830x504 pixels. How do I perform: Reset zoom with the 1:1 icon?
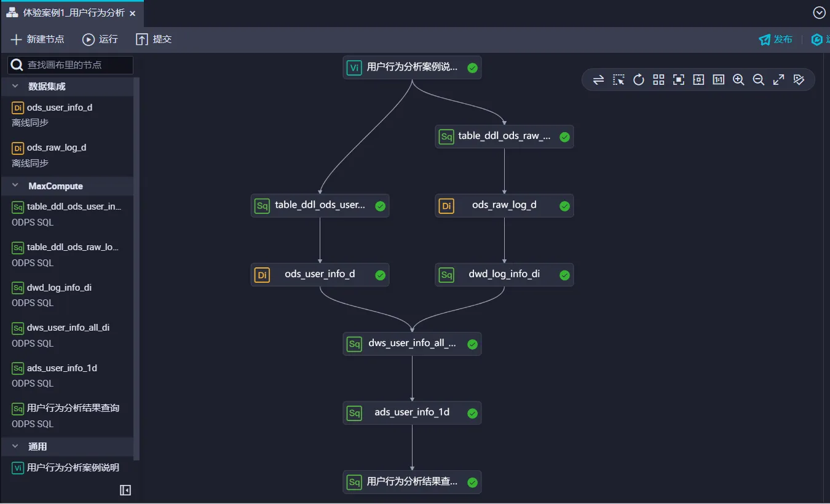[719, 80]
